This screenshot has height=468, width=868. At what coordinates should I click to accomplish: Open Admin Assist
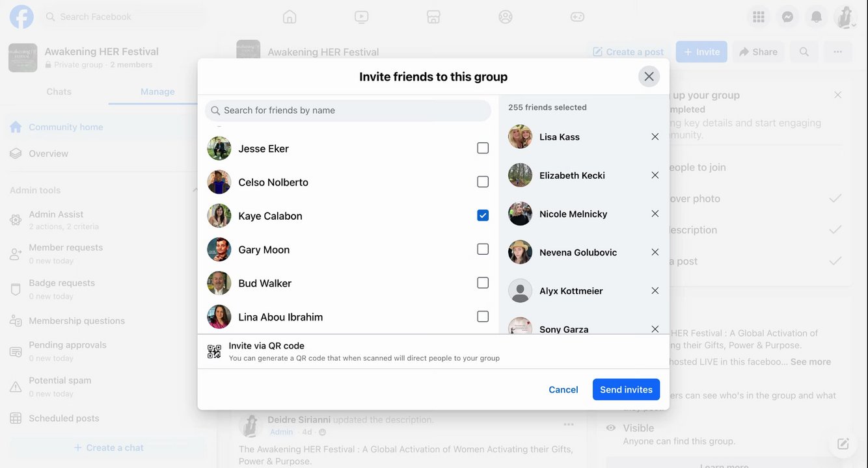tap(104, 220)
